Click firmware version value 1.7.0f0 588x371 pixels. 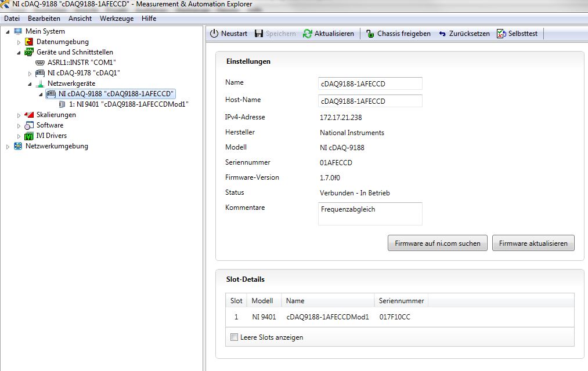[x=330, y=178]
